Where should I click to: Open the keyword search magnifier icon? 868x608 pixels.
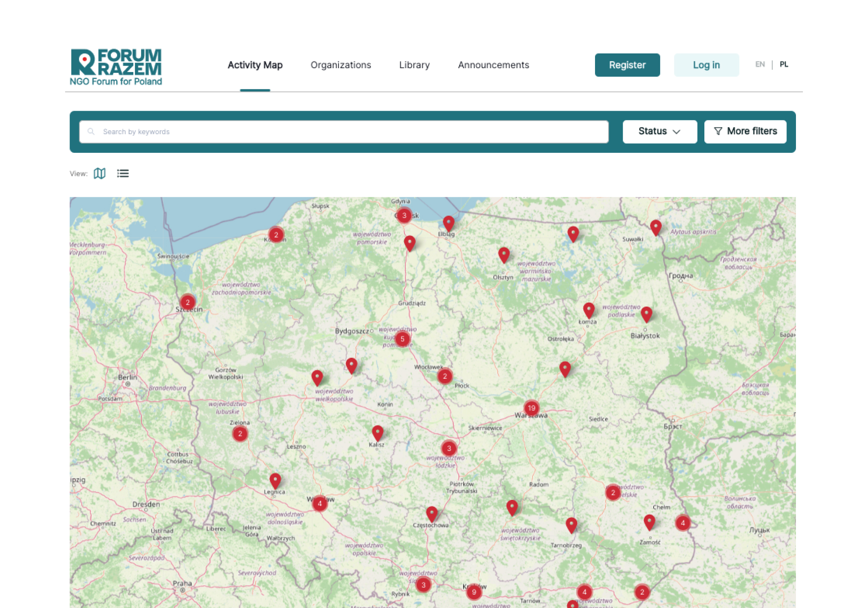(x=92, y=131)
